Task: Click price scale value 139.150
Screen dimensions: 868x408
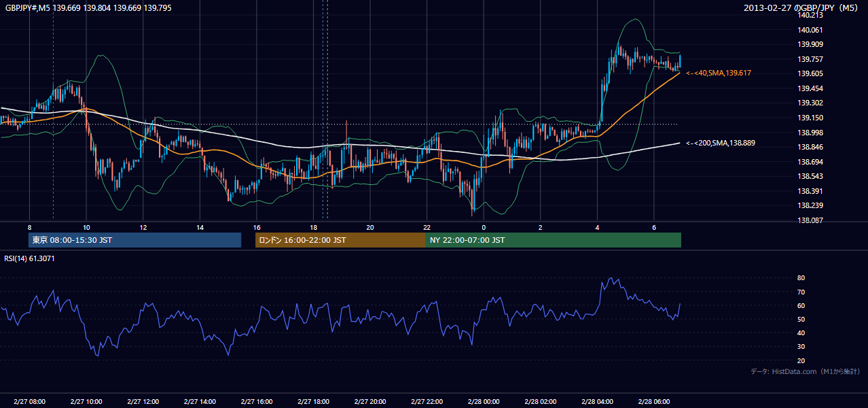Action: pos(810,118)
